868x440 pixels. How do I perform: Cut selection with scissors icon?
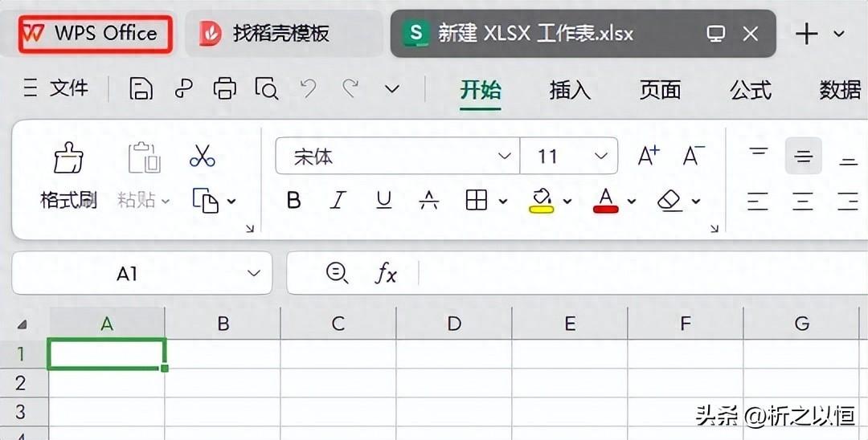point(202,156)
